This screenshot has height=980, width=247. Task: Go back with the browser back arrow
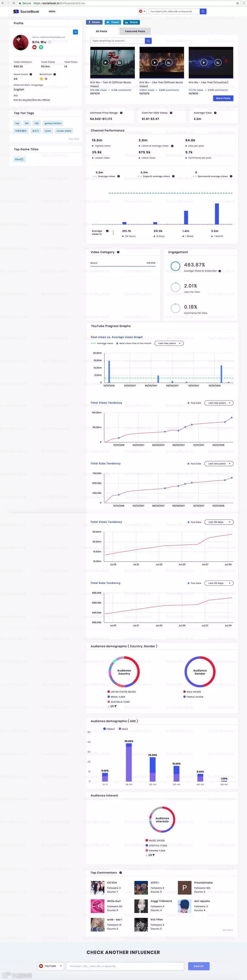(3, 3)
